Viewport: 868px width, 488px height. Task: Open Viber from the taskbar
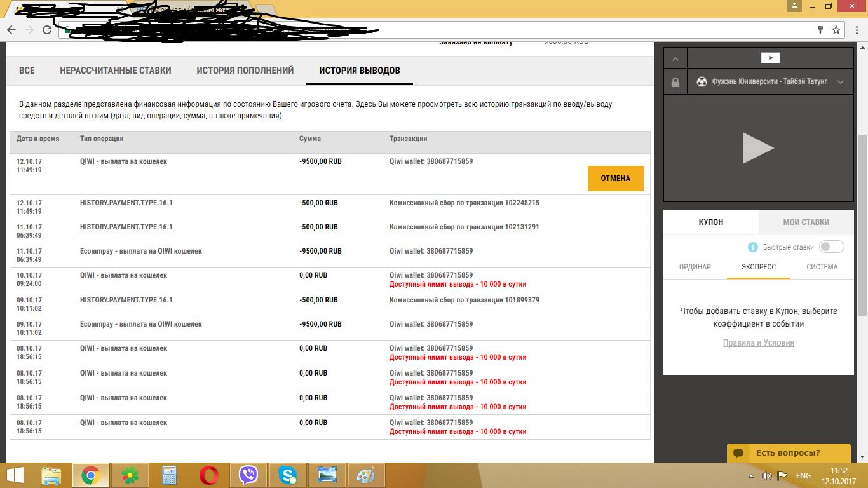(x=248, y=475)
